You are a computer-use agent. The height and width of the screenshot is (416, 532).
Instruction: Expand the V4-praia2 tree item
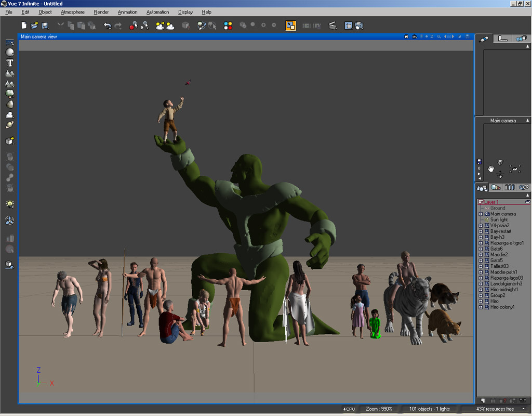click(481, 226)
